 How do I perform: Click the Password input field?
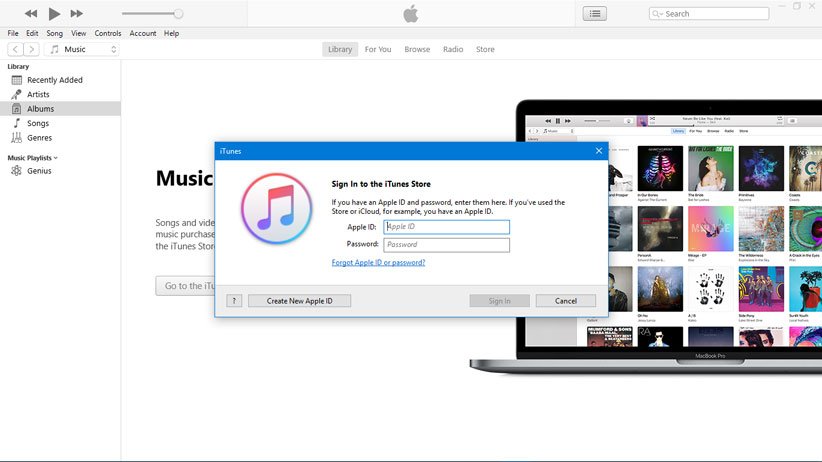coord(446,245)
